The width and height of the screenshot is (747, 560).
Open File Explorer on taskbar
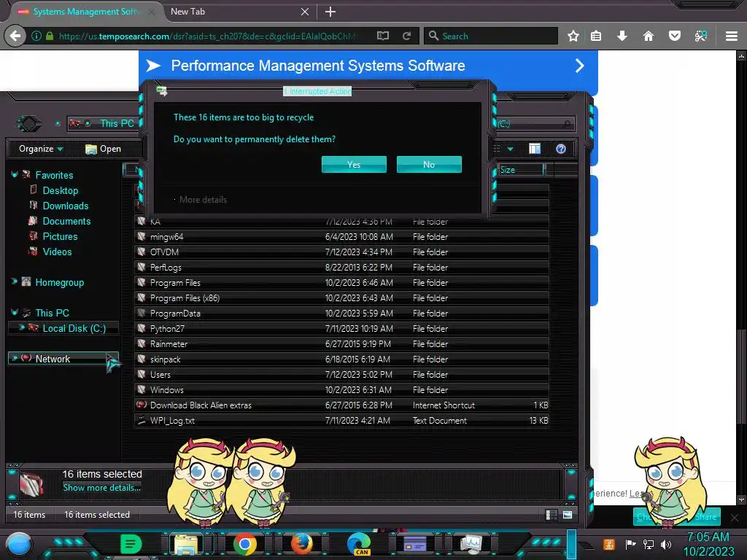186,544
